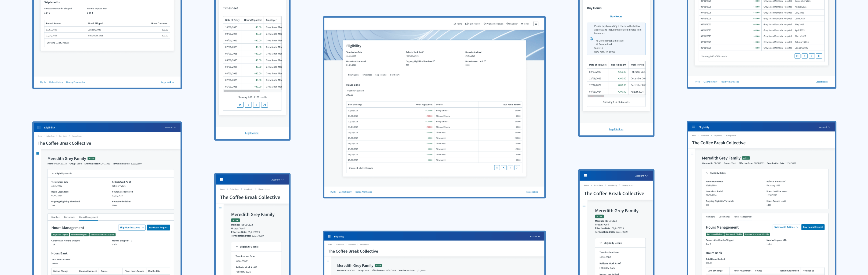Click the horizontal scrollbar under the Buy Hours table
Viewport: 868px width, 275px height.
tap(596, 96)
